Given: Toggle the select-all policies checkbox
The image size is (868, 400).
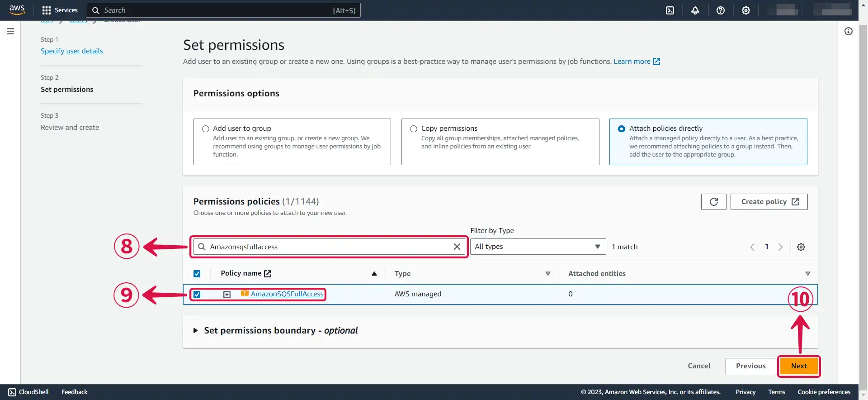Looking at the screenshot, I should click(197, 274).
